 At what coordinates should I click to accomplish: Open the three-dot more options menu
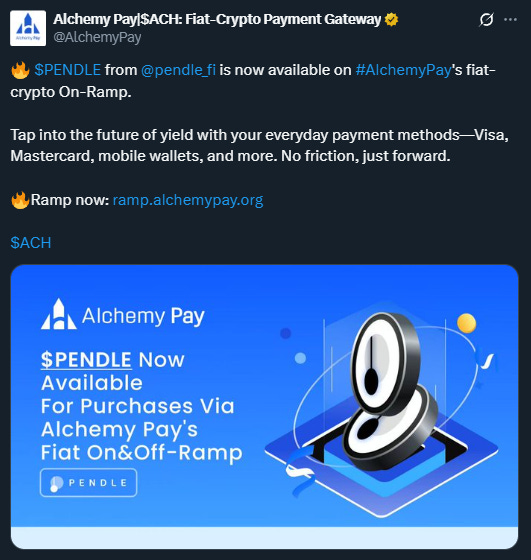coord(510,20)
